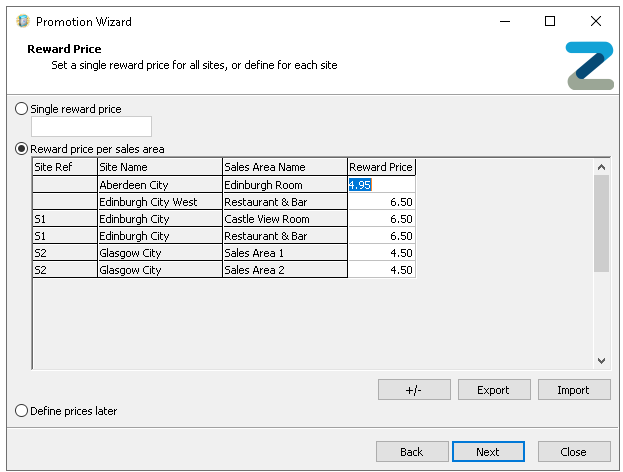The width and height of the screenshot is (623, 472).
Task: Select the Single reward price option
Action: (22, 108)
